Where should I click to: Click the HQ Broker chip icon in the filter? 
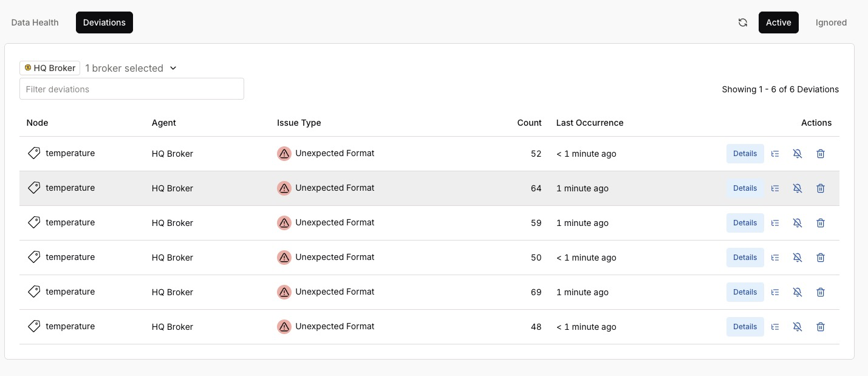28,68
